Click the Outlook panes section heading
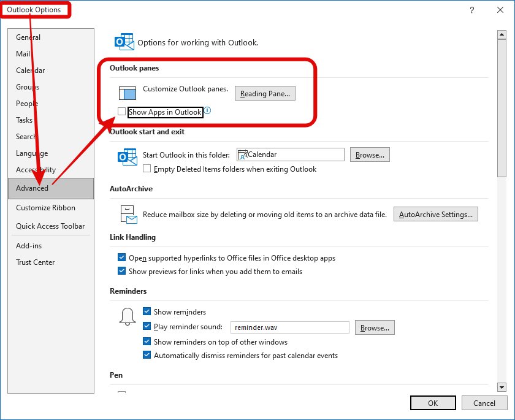 tap(134, 68)
